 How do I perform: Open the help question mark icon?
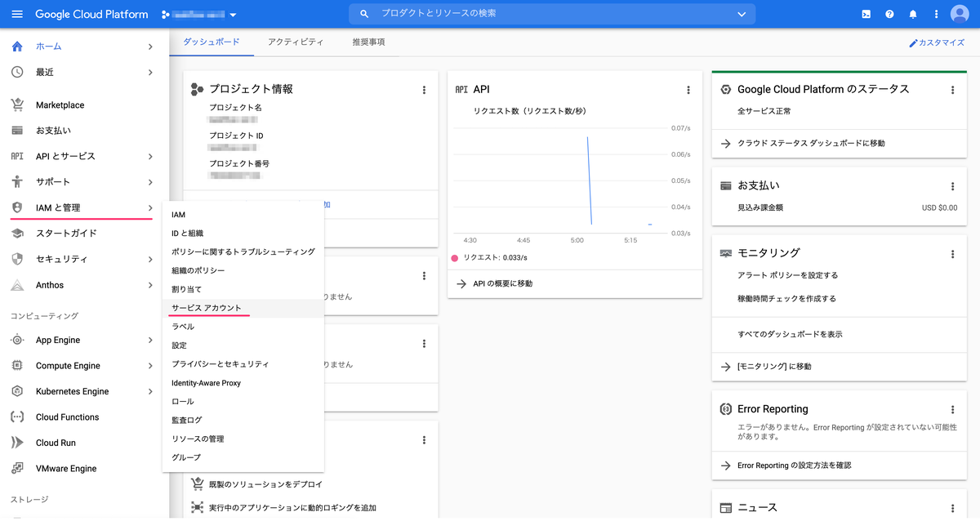click(890, 14)
